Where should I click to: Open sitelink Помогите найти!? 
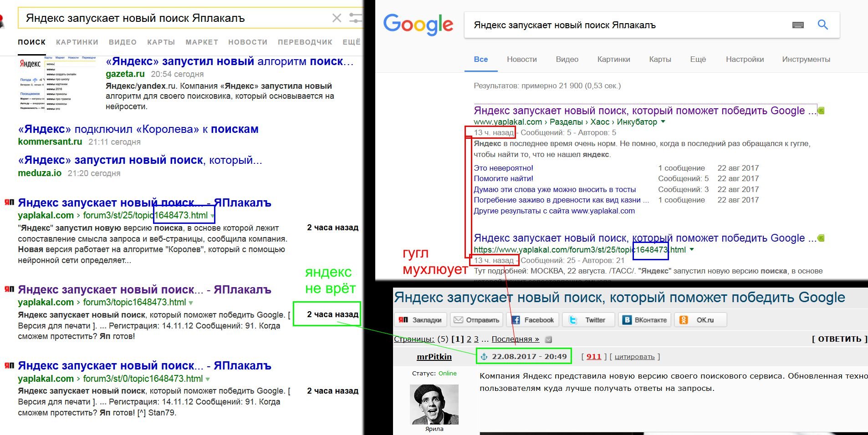tap(503, 178)
